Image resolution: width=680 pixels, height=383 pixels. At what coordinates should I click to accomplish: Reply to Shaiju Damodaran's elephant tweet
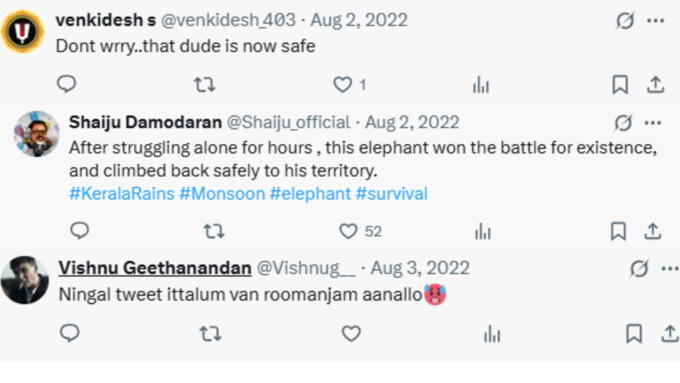(79, 230)
